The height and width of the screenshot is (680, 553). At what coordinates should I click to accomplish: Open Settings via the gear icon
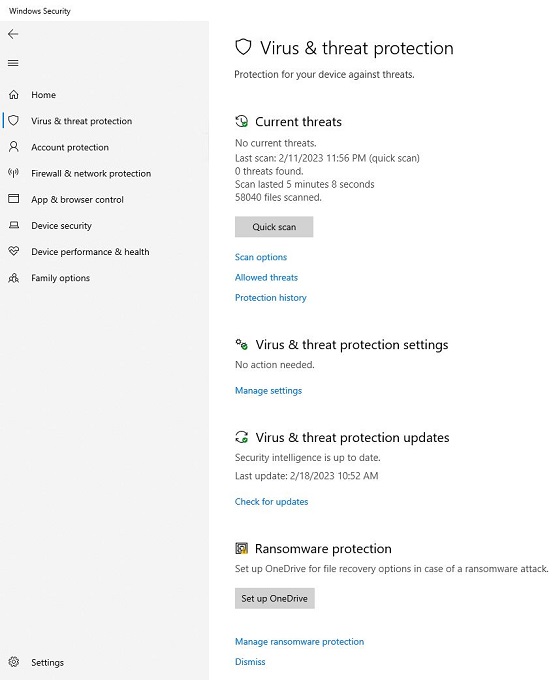pos(14,662)
